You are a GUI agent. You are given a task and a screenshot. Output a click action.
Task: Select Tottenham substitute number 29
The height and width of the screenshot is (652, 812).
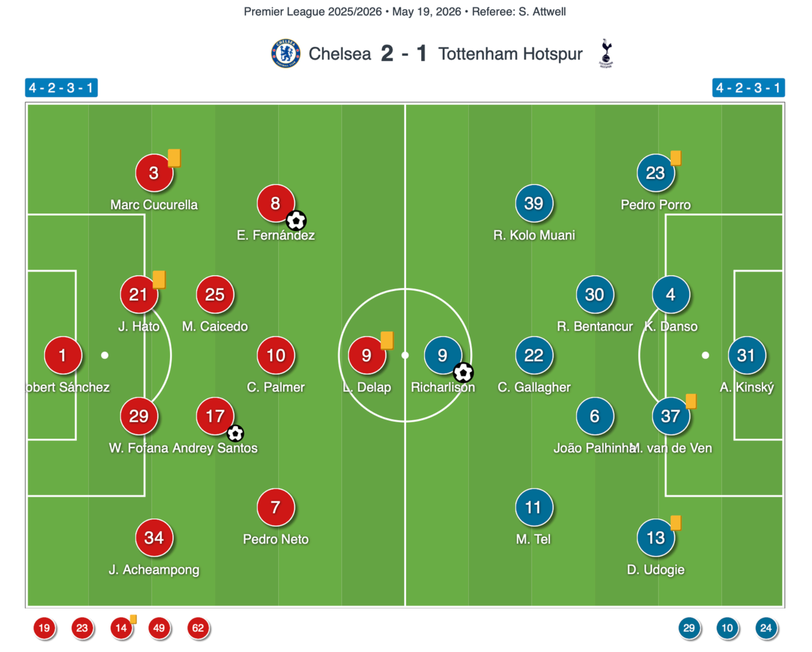tap(689, 628)
